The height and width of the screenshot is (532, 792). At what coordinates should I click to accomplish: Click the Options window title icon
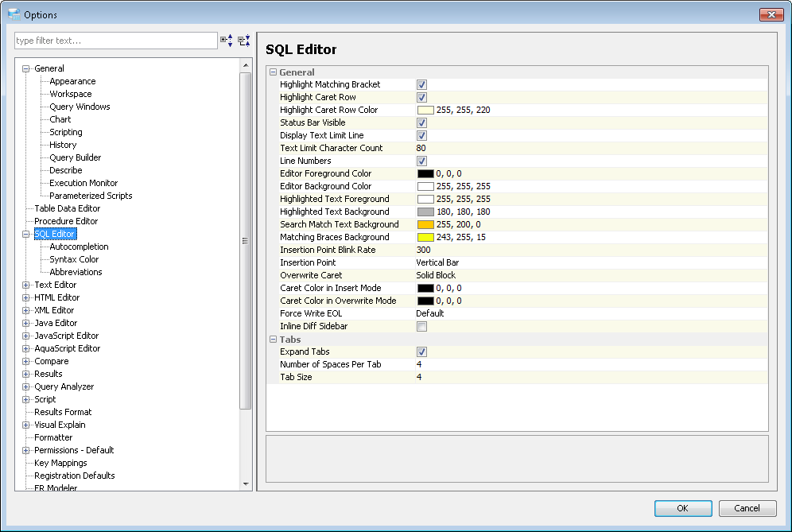click(14, 14)
